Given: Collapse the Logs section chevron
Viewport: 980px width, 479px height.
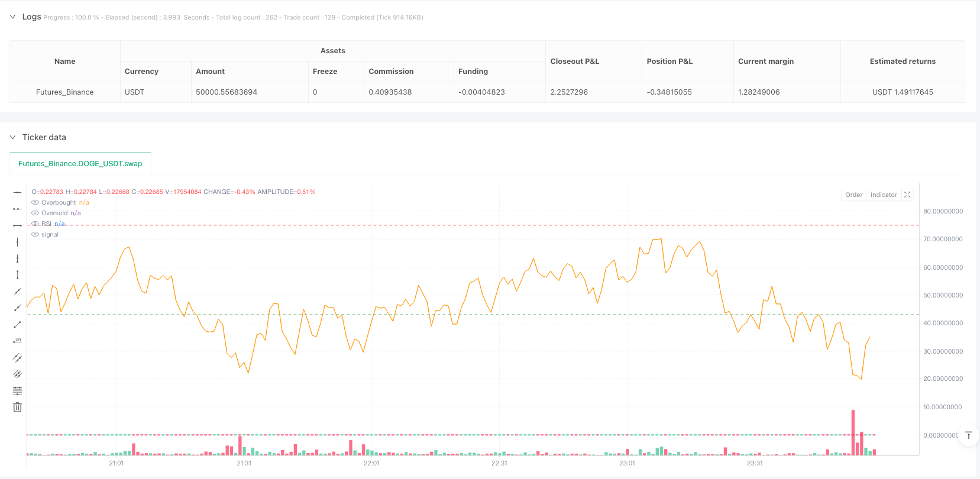Looking at the screenshot, I should point(12,17).
